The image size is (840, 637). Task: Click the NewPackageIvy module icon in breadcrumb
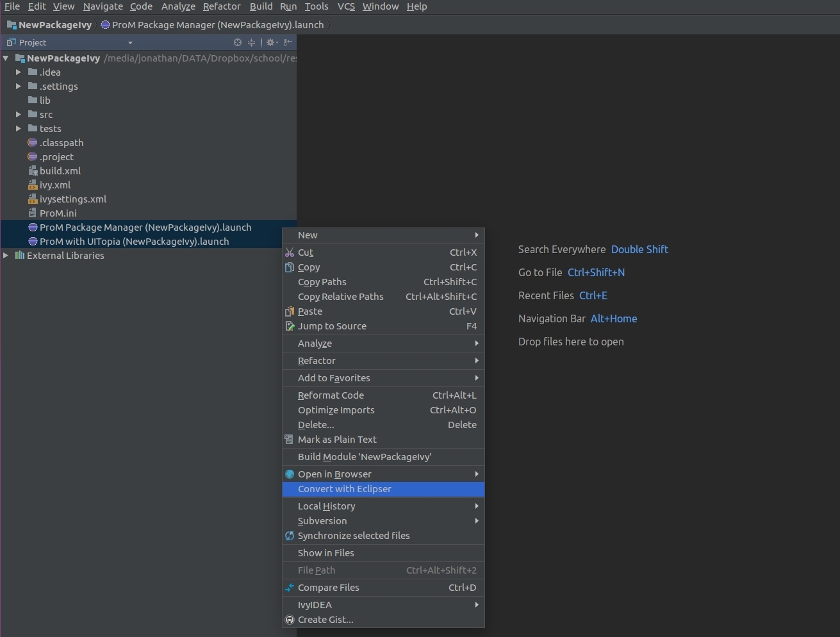coord(12,25)
